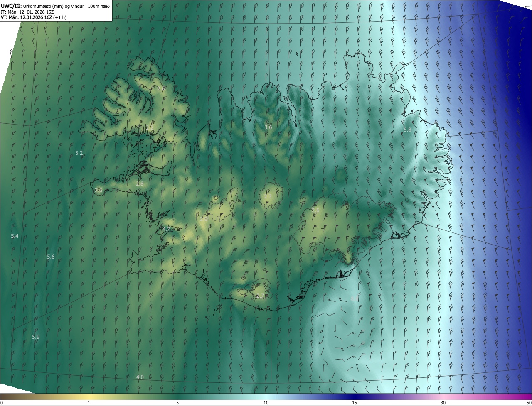The image size is (532, 406).
Task: Click the precipitation color scale bar
Action: (266, 397)
